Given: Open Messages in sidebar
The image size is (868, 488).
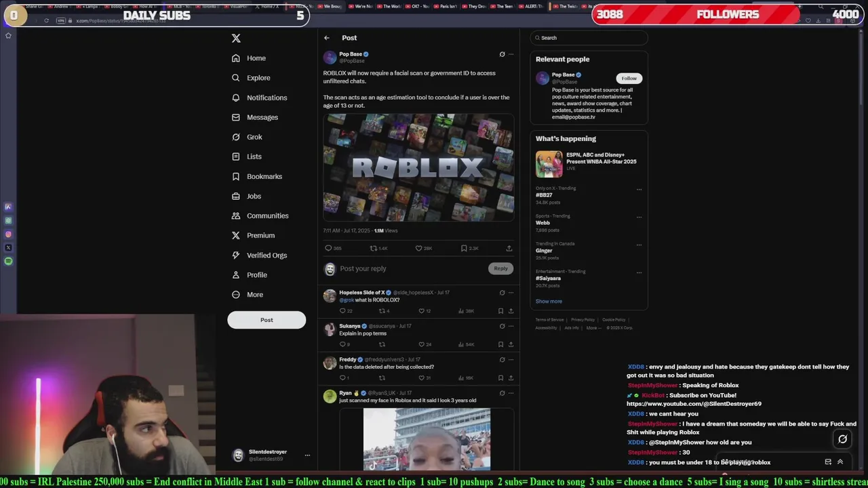Looking at the screenshot, I should coord(254,117).
